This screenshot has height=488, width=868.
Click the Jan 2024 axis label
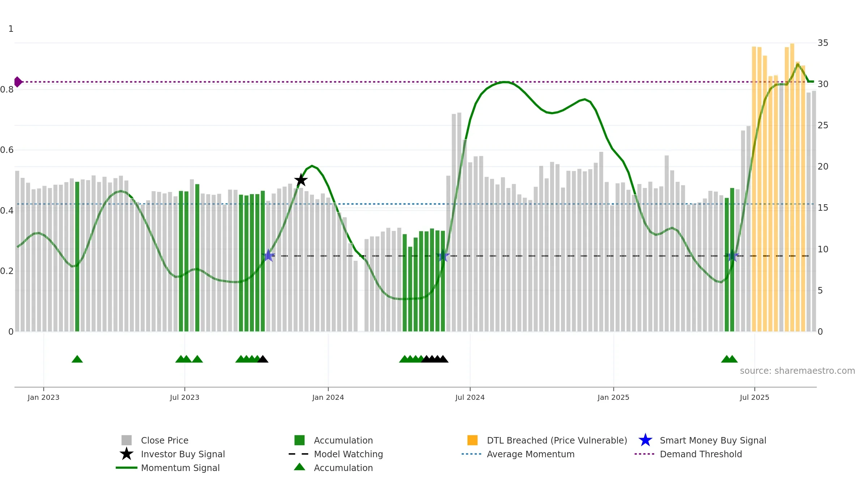pyautogui.click(x=328, y=397)
